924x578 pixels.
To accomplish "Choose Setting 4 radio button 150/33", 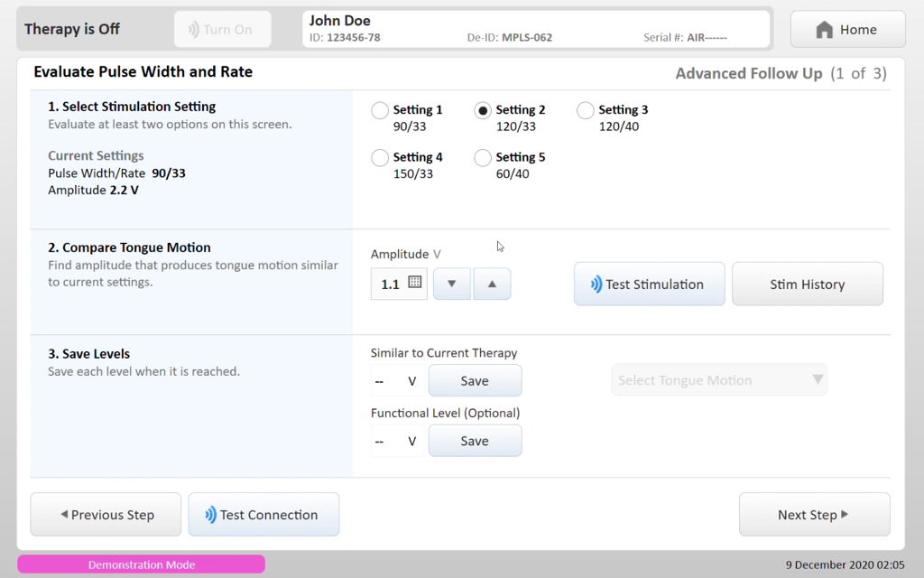I will pyautogui.click(x=380, y=157).
